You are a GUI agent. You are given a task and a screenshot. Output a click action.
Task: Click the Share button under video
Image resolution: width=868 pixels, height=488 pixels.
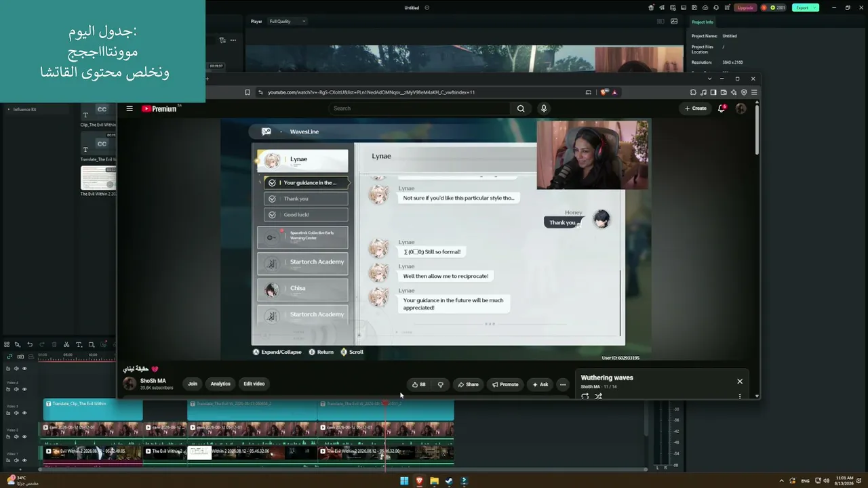pos(468,384)
